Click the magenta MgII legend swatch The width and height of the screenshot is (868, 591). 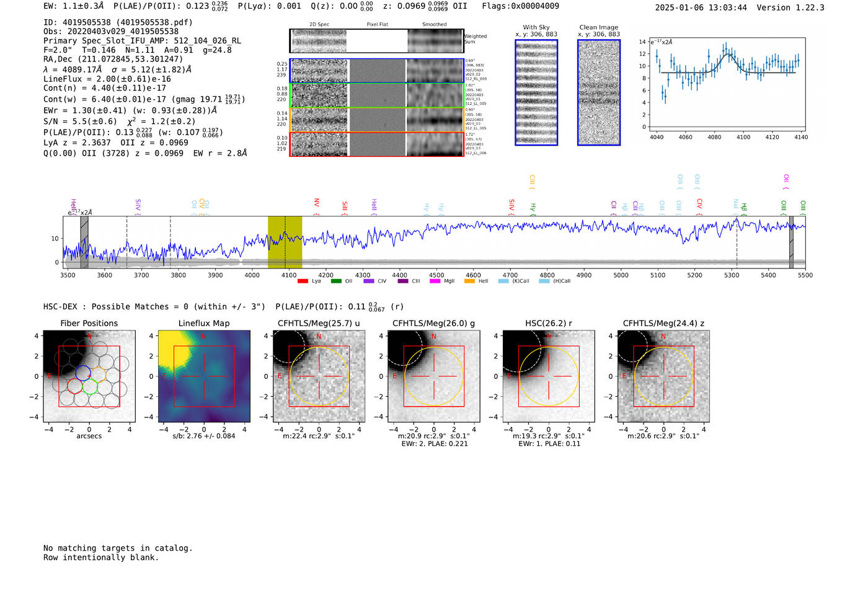(x=435, y=281)
